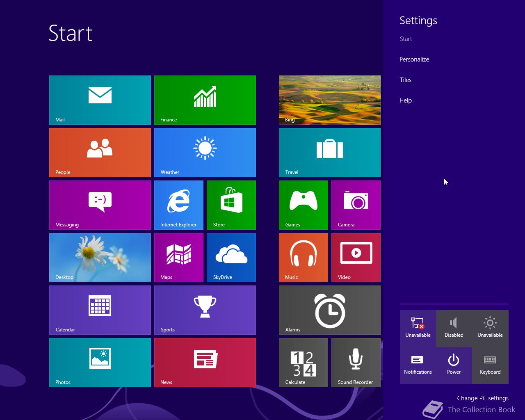
Task: Launch the Maps tile
Action: point(179,258)
